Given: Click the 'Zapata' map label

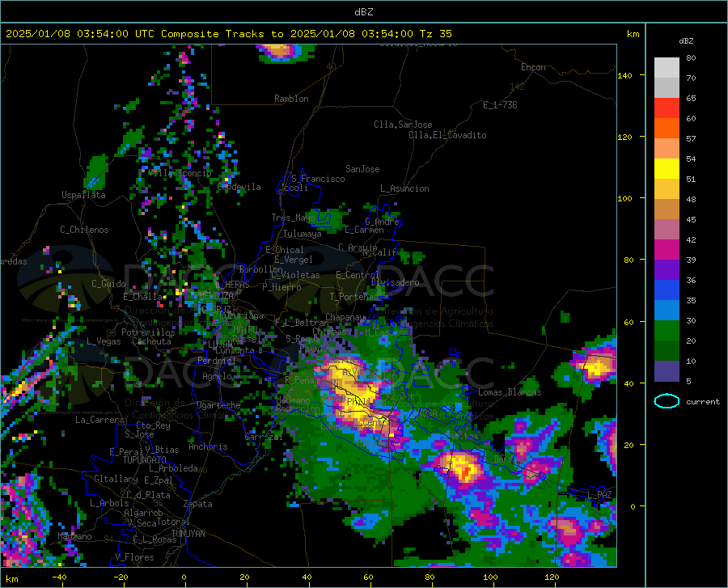Looking at the screenshot, I should point(198,504).
